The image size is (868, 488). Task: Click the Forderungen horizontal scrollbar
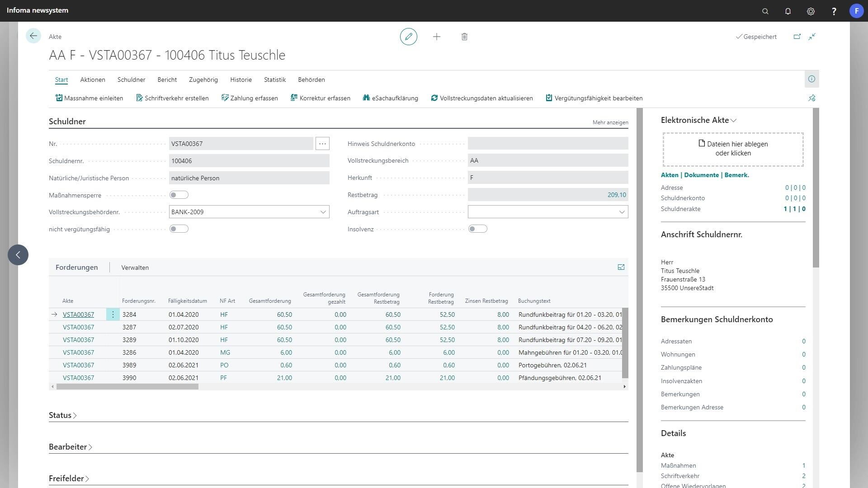[x=127, y=386]
